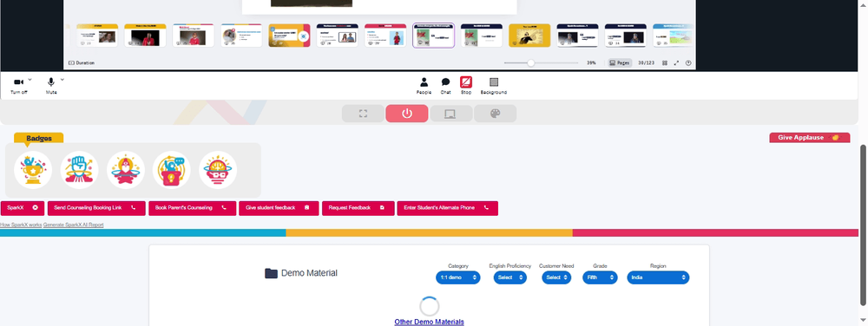Open Background settings
Image resolution: width=868 pixels, height=326 pixels.
pos(493,86)
